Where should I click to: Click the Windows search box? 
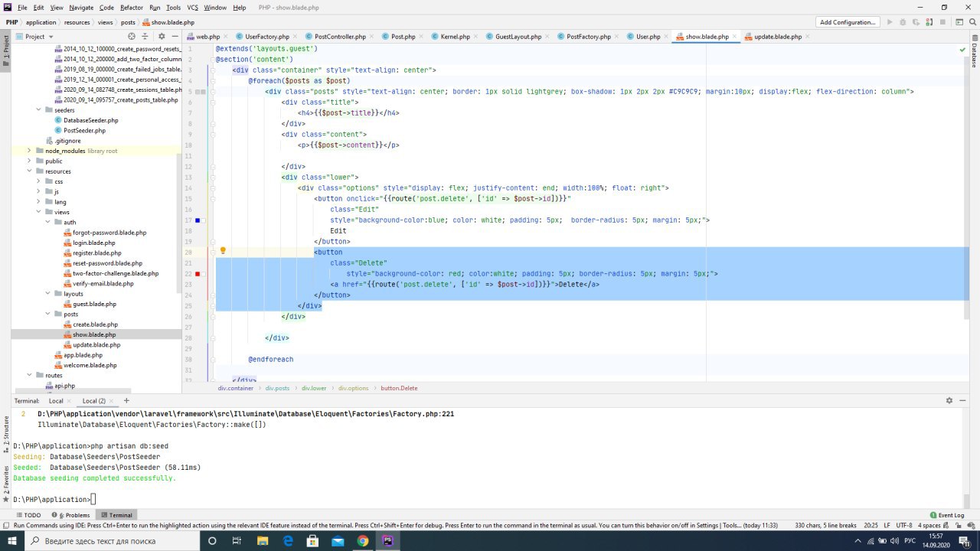pos(113,540)
